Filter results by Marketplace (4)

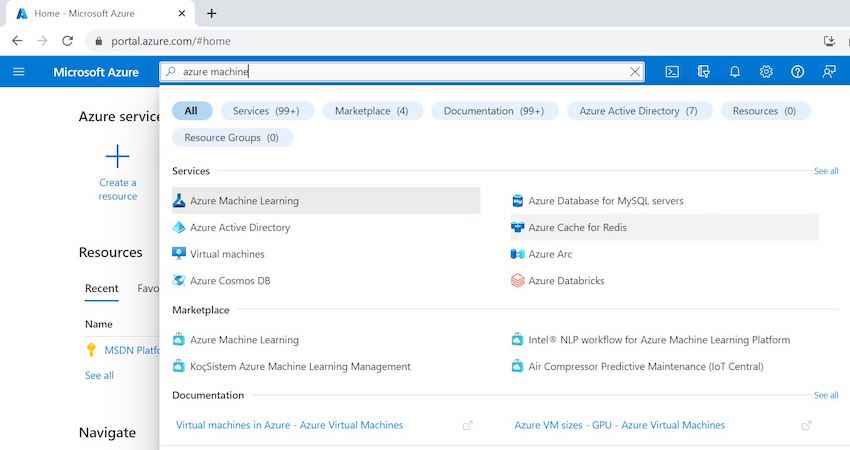point(372,111)
